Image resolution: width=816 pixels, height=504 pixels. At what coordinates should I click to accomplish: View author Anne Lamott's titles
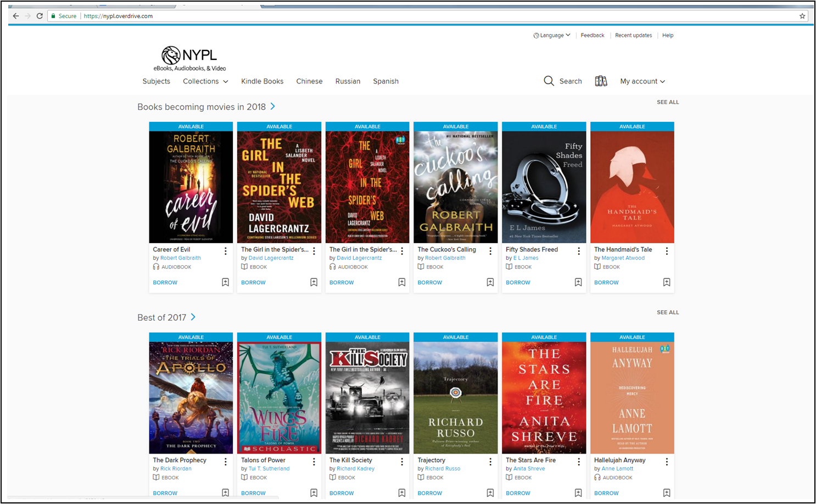point(617,469)
